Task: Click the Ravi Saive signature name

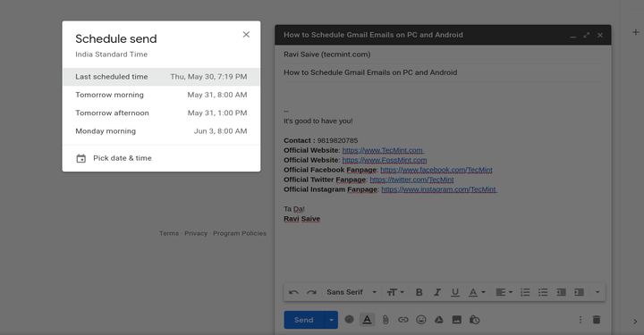Action: [302, 219]
